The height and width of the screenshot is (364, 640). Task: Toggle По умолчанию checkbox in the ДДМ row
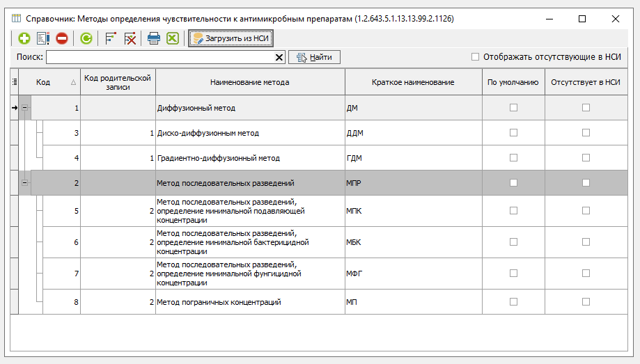click(513, 133)
